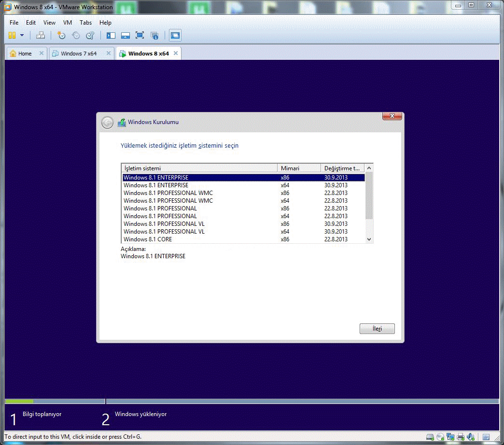Image resolution: width=504 pixels, height=445 pixels.
Task: Click Send Ctrl+Alt+Del toolbar icon
Action: tap(41, 35)
